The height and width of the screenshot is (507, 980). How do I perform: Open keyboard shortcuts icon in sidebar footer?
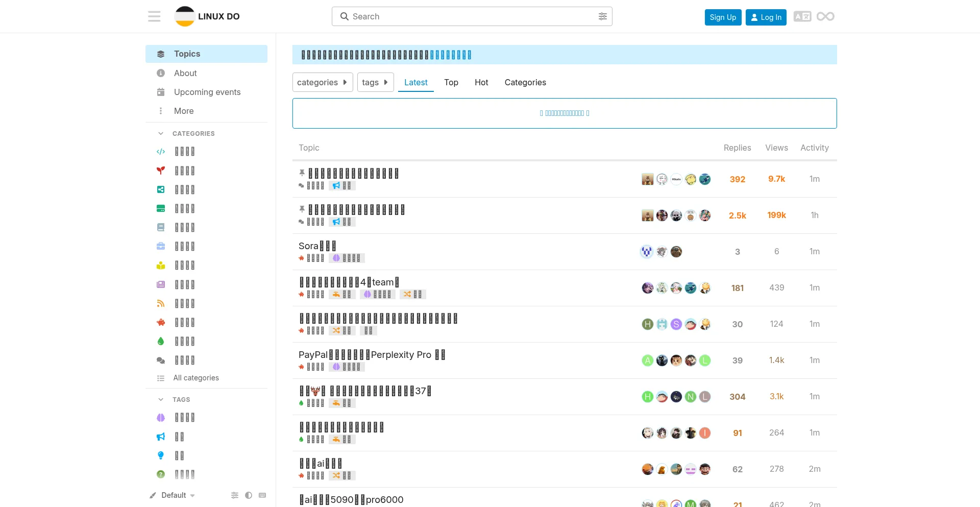262,495
